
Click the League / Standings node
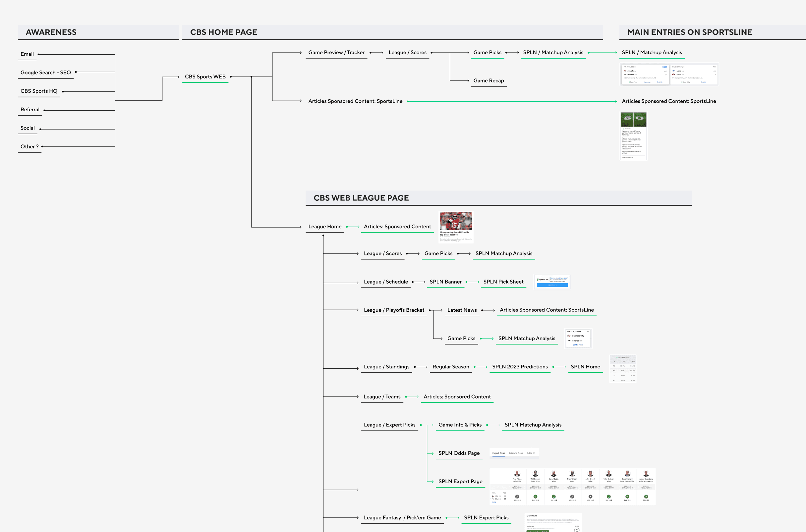click(386, 367)
